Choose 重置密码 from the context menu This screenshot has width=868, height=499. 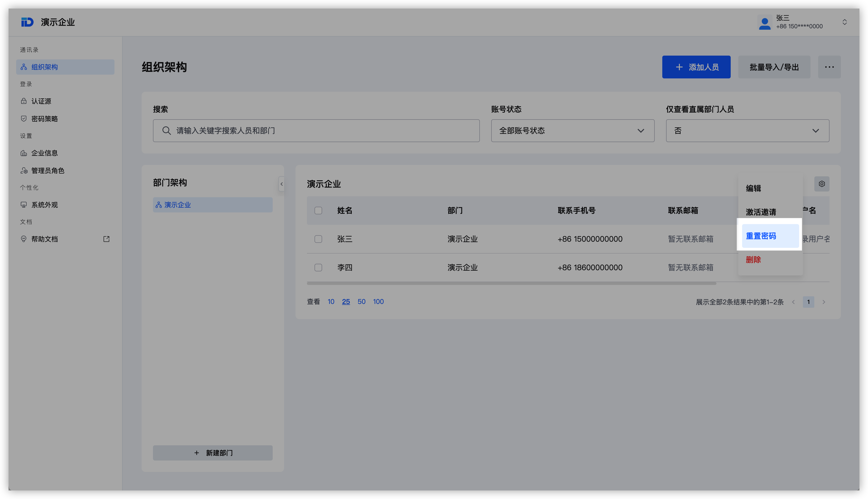[x=770, y=236]
